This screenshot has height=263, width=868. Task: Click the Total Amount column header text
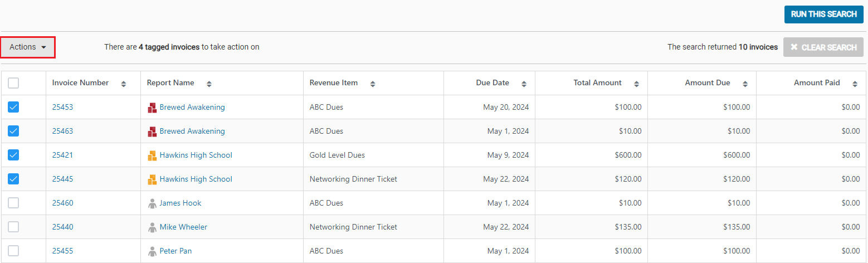(598, 82)
